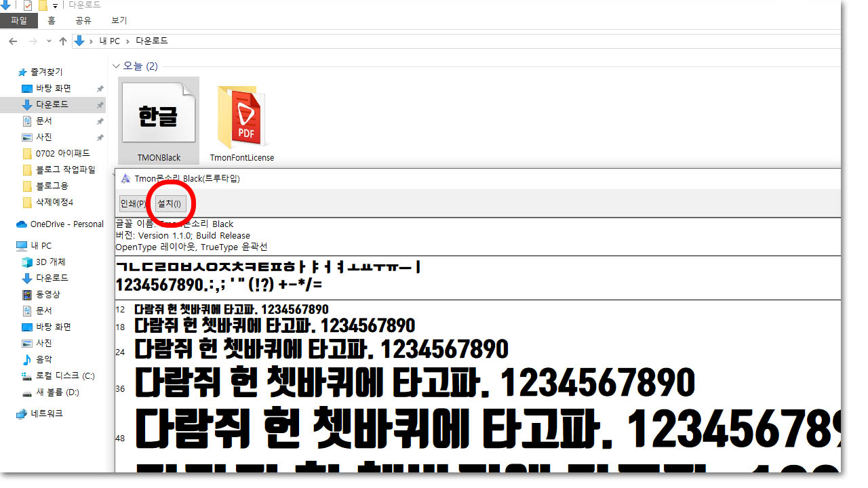Viewport: 868px width, 488px height.
Task: Open the pinned 문서 quick access item
Action: tap(44, 121)
